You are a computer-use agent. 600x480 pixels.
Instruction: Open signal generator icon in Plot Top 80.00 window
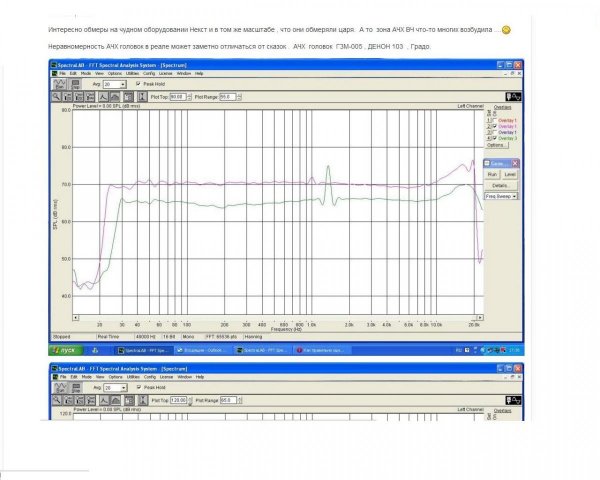pos(513,97)
